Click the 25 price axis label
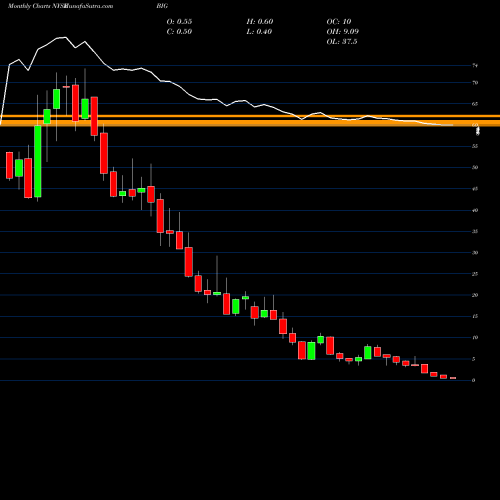Viewport: 500px width, 500px height. coord(475,274)
